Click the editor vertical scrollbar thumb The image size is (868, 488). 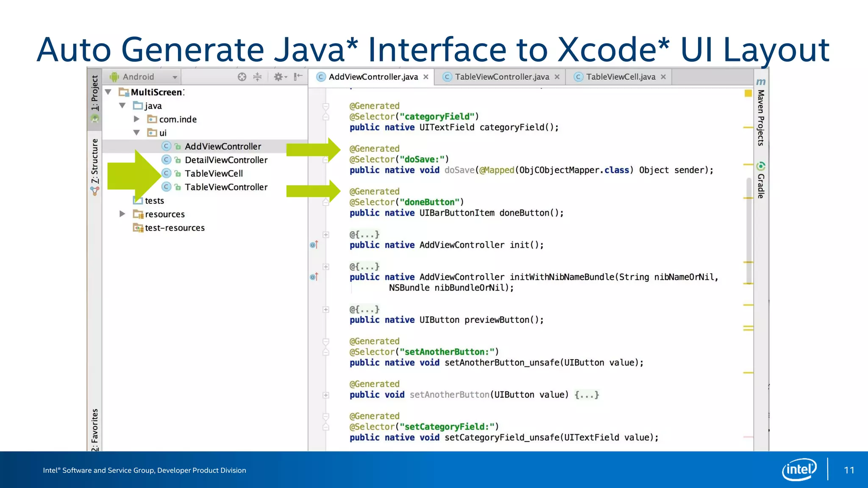coord(749,231)
